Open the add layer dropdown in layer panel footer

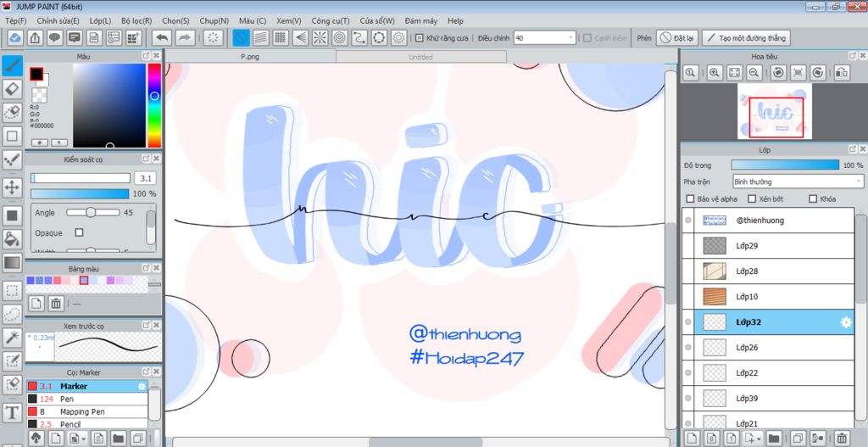point(759,438)
